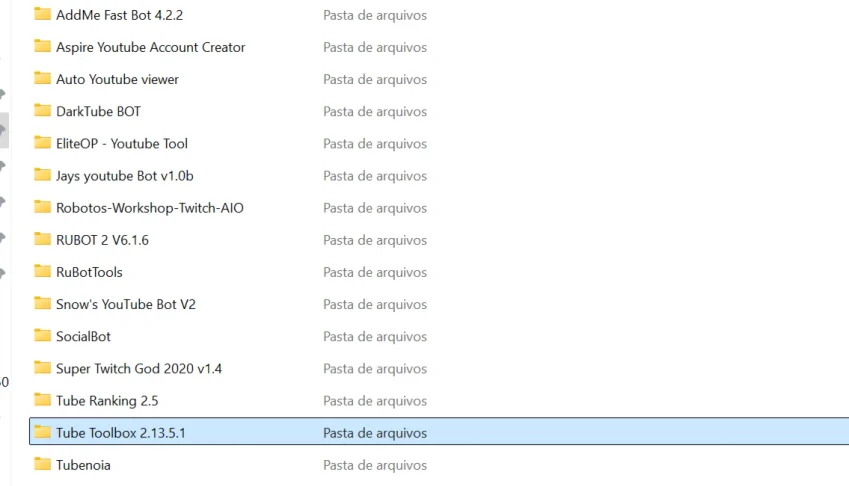Viewport: 849px width, 486px height.
Task: Click the DarkTube BOT folder icon
Action: [x=42, y=110]
